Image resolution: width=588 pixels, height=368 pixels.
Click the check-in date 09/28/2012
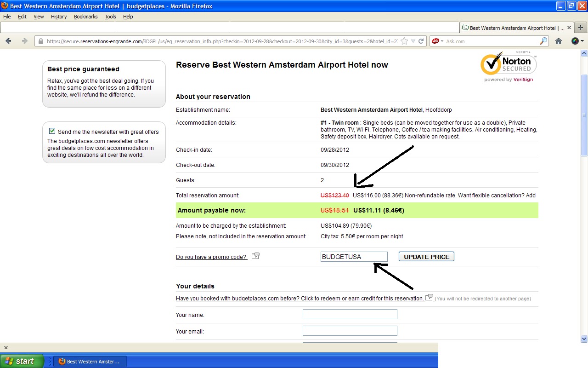click(335, 150)
